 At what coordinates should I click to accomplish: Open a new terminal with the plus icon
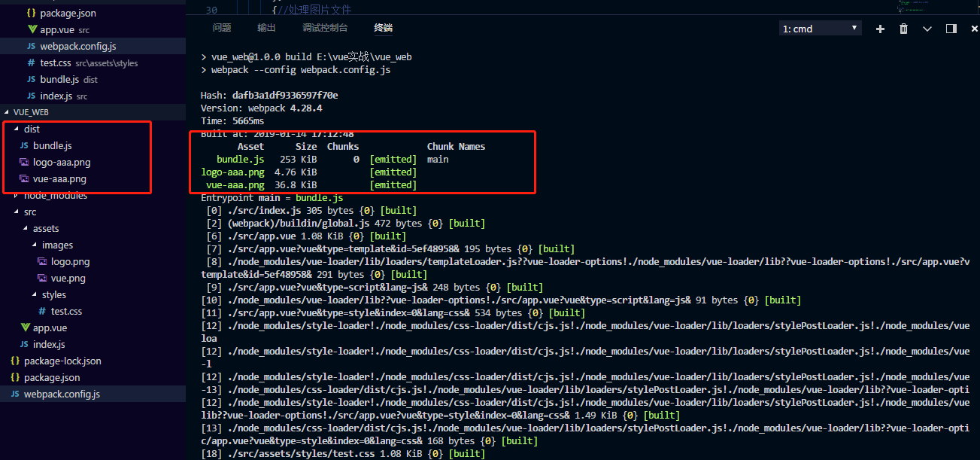click(x=879, y=28)
